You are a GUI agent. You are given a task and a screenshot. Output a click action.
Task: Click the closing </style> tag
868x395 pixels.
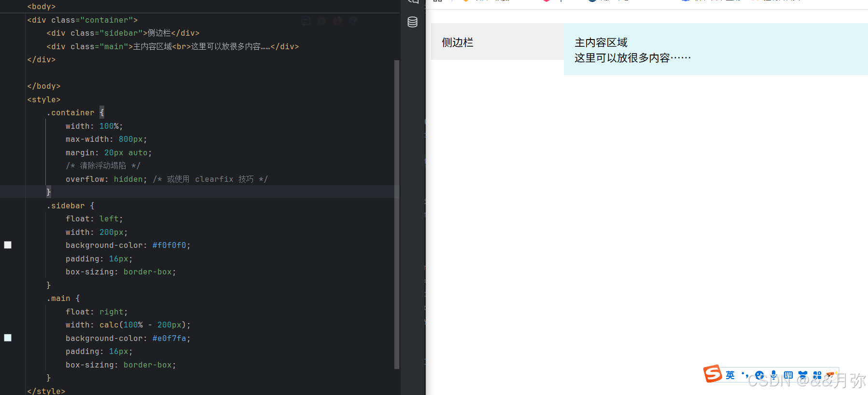point(46,391)
